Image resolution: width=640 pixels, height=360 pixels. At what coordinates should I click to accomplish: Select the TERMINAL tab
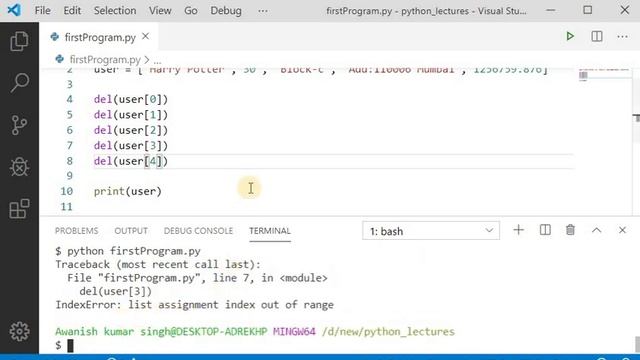(270, 231)
